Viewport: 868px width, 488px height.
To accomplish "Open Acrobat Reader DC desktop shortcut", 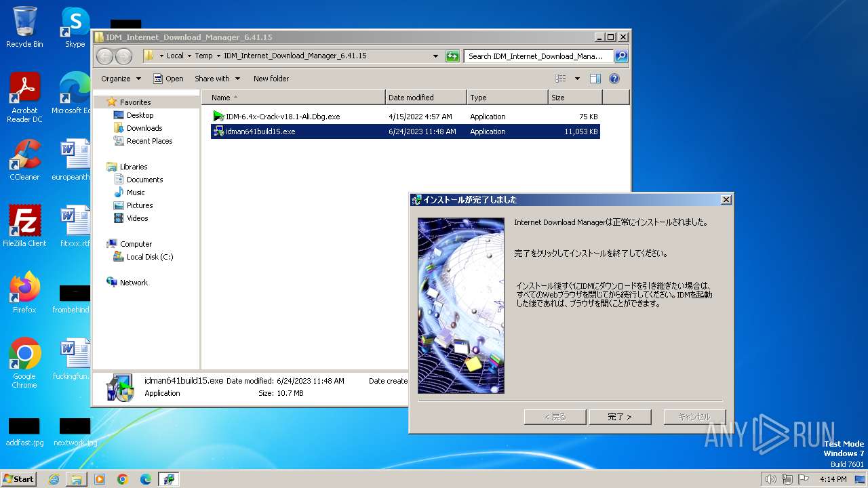I will click(24, 98).
